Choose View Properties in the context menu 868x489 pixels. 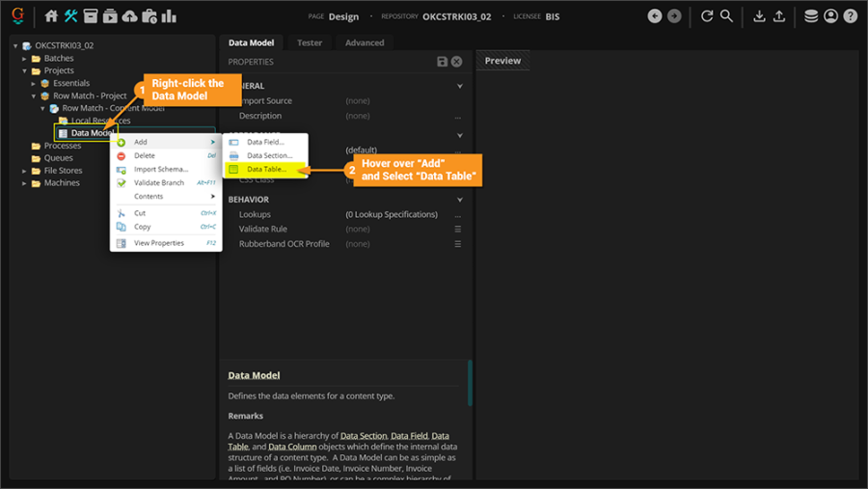click(x=166, y=243)
